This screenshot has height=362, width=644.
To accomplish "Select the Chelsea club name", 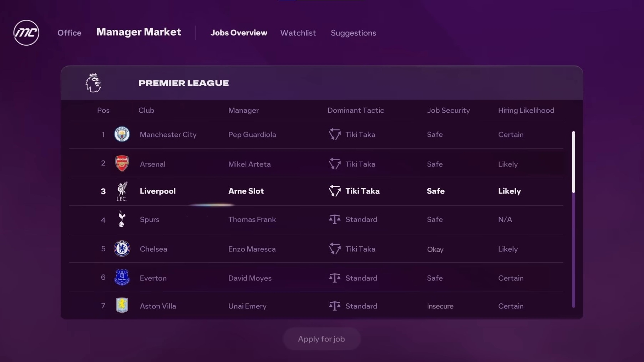I will point(153,249).
